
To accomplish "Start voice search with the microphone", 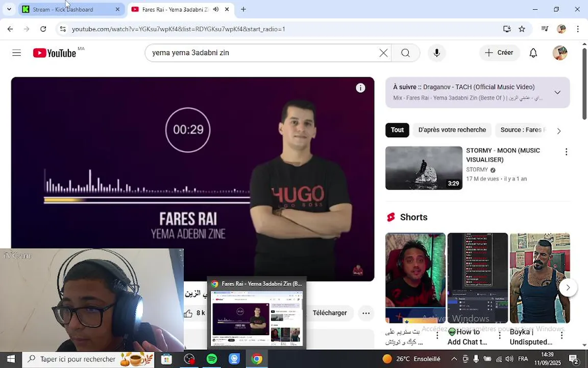I will (x=436, y=53).
